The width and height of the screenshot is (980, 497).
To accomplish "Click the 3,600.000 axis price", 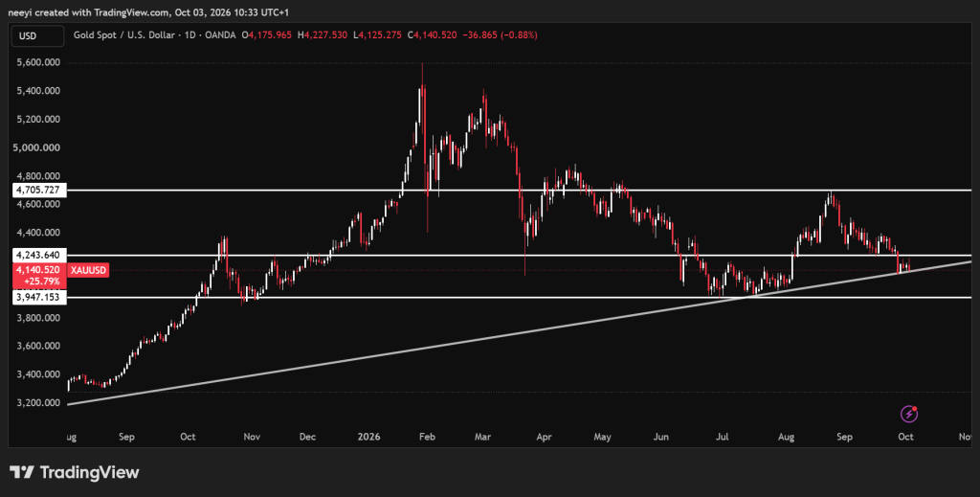I will 38,346.
